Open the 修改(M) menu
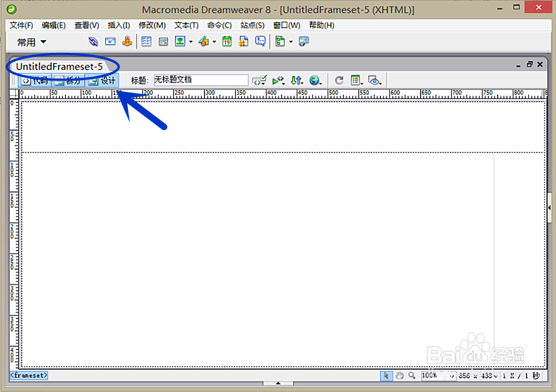Image resolution: width=556 pixels, height=392 pixels. [x=152, y=25]
